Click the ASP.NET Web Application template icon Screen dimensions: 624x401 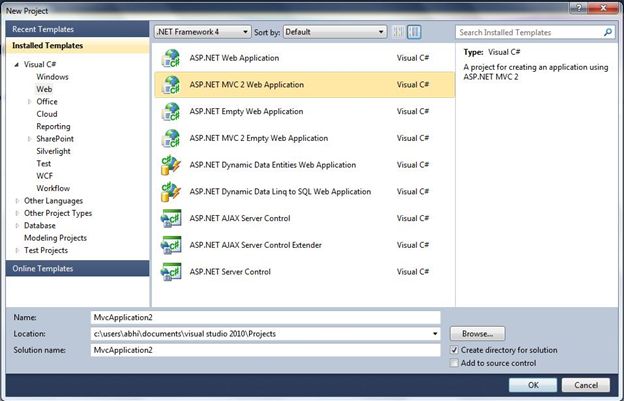pyautogui.click(x=171, y=57)
